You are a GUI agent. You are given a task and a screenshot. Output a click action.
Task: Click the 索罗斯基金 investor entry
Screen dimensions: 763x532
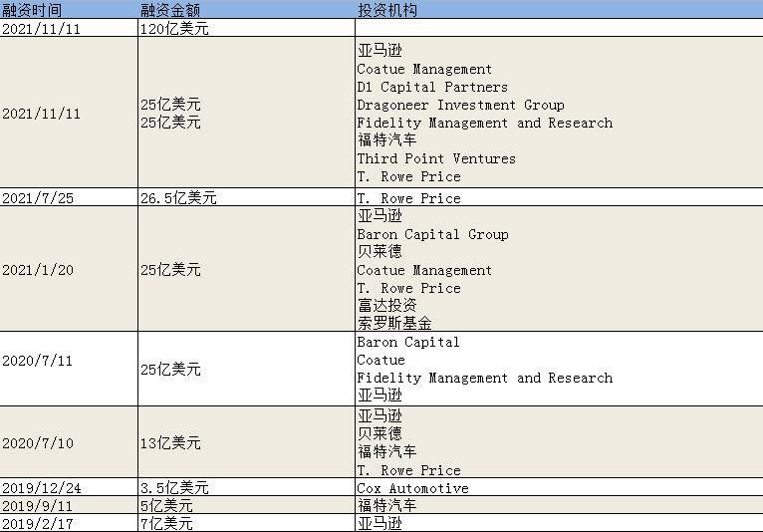click(x=394, y=323)
